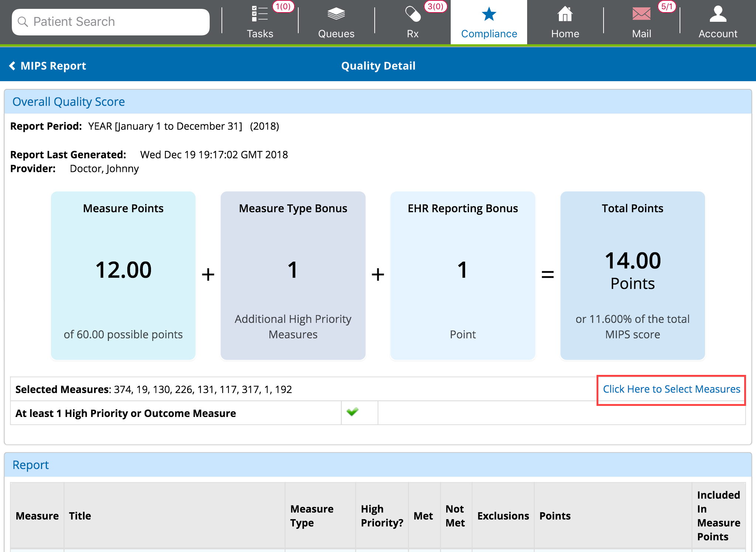Select the Measure Points card
The height and width of the screenshot is (552, 756).
coord(123,275)
